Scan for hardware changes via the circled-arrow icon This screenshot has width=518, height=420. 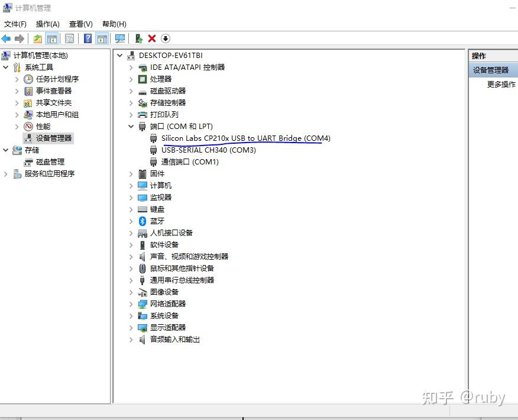coord(166,38)
